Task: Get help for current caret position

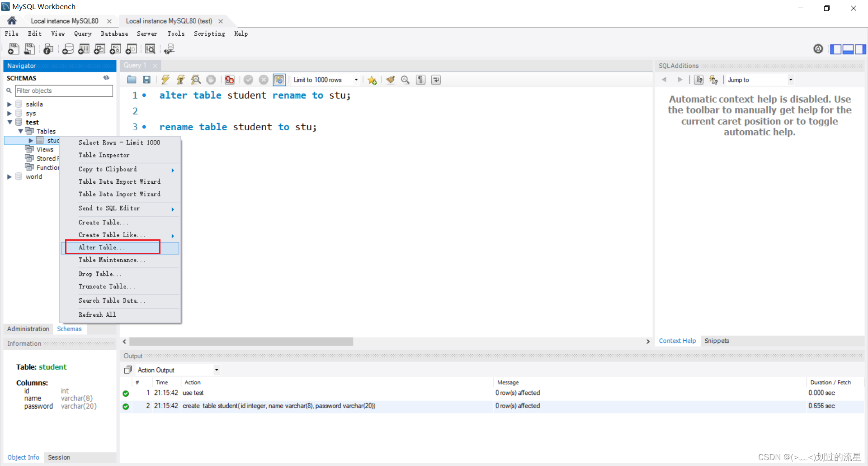Action: click(699, 80)
